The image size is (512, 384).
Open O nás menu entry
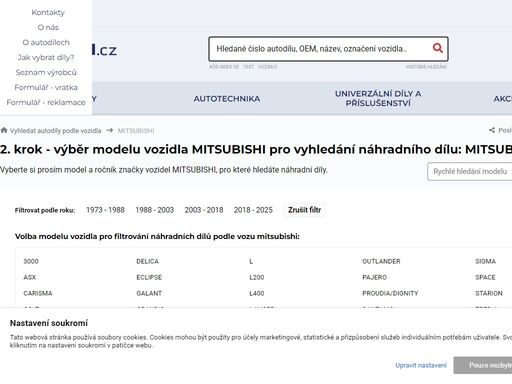coord(48,27)
